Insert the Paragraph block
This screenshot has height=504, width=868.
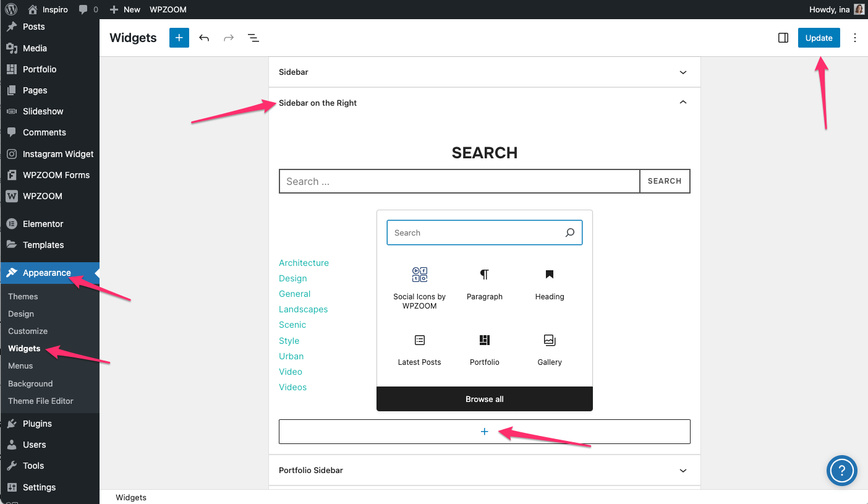[x=484, y=284]
